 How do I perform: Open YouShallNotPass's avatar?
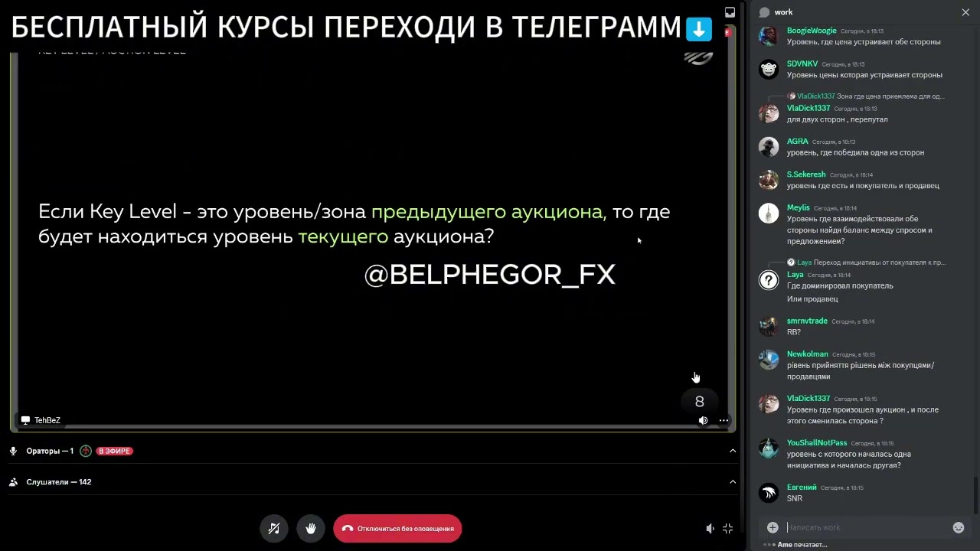pyautogui.click(x=769, y=448)
